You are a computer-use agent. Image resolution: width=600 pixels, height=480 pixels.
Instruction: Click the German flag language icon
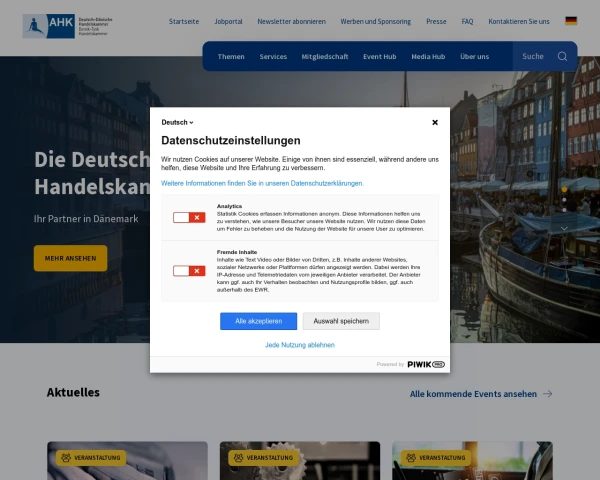click(x=571, y=21)
